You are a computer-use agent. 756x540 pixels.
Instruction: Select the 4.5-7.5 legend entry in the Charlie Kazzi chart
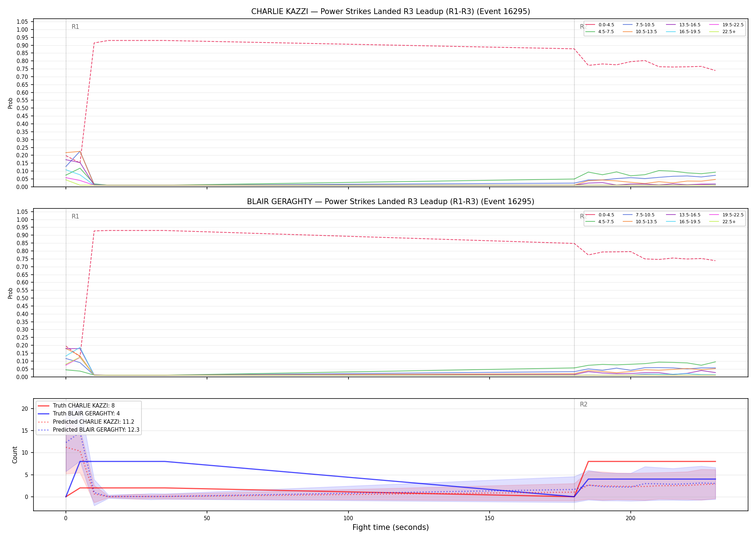pos(600,32)
